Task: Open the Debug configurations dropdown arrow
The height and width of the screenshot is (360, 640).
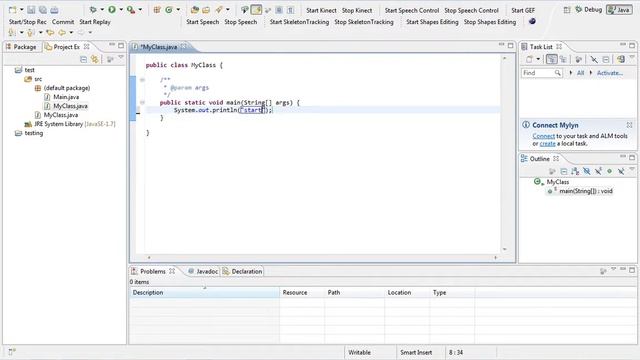Action: tap(102, 9)
